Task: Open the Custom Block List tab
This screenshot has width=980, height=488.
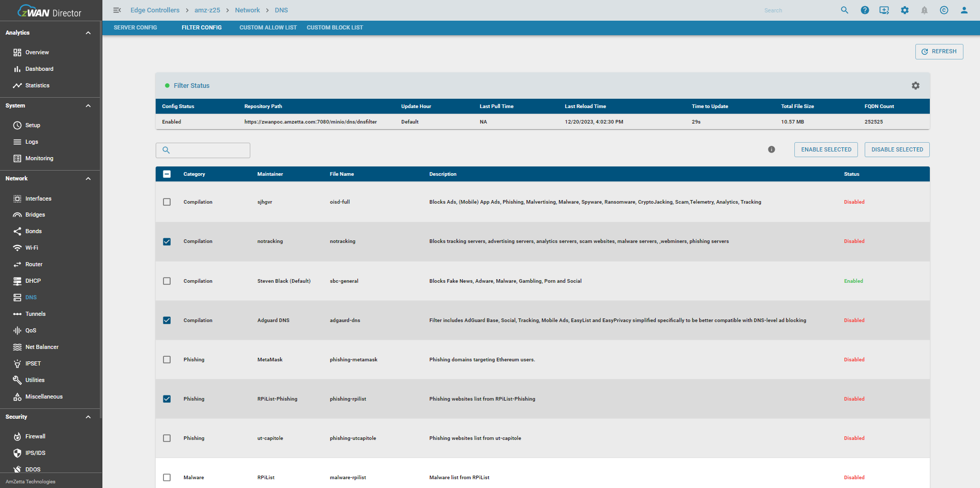Action: (335, 27)
